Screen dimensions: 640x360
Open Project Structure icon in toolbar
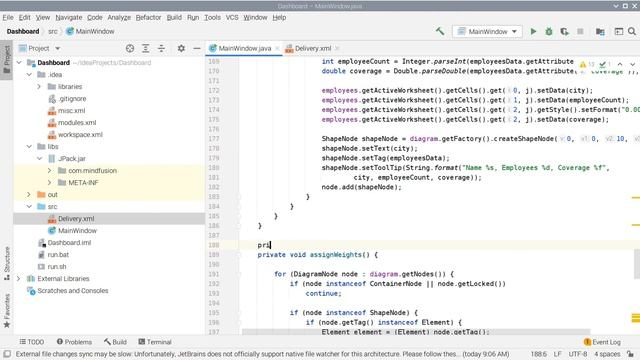tap(600, 31)
